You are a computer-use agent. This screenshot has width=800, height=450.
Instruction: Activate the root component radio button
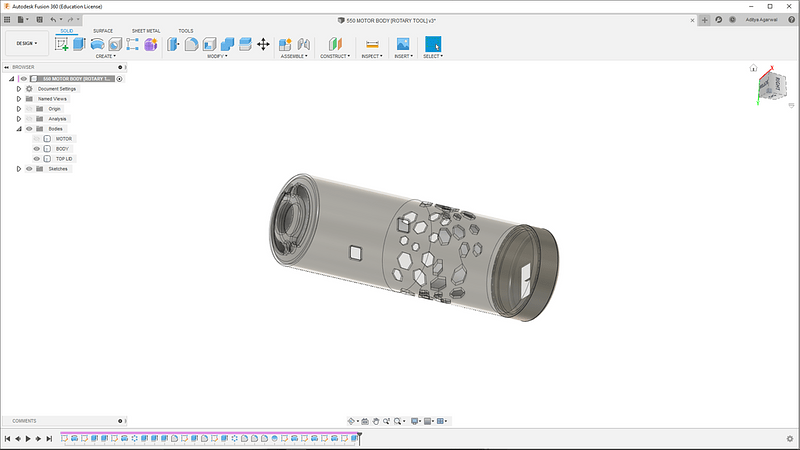point(119,79)
